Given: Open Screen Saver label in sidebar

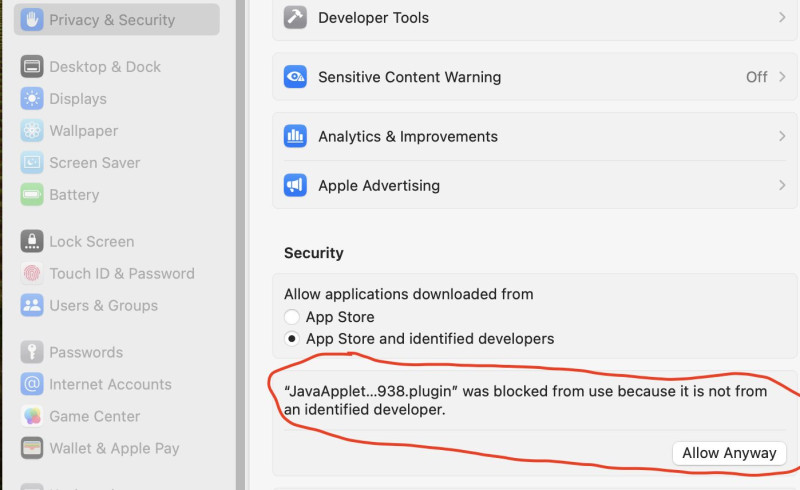Looking at the screenshot, I should [94, 163].
